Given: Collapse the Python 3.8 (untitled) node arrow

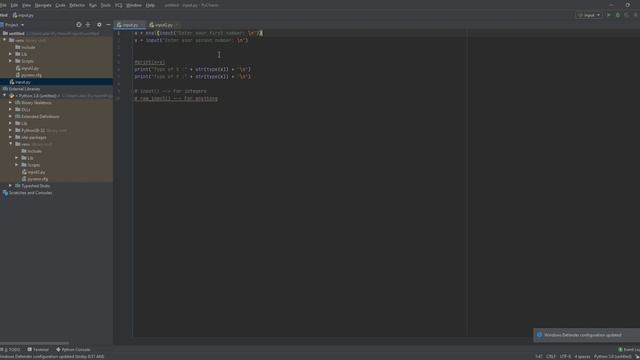Looking at the screenshot, I should pos(4,96).
